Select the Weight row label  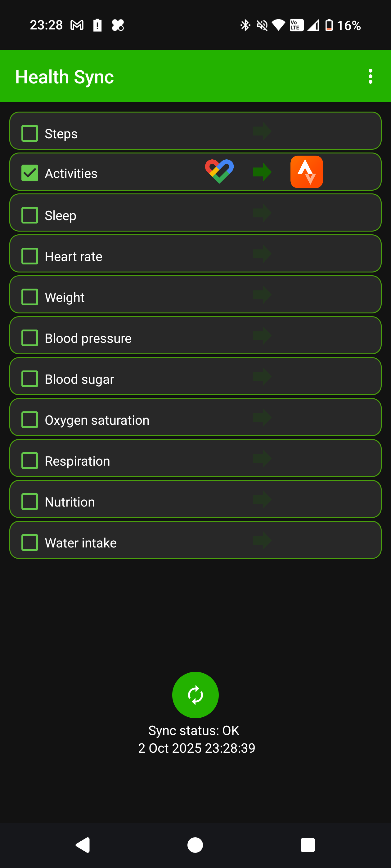tap(65, 298)
